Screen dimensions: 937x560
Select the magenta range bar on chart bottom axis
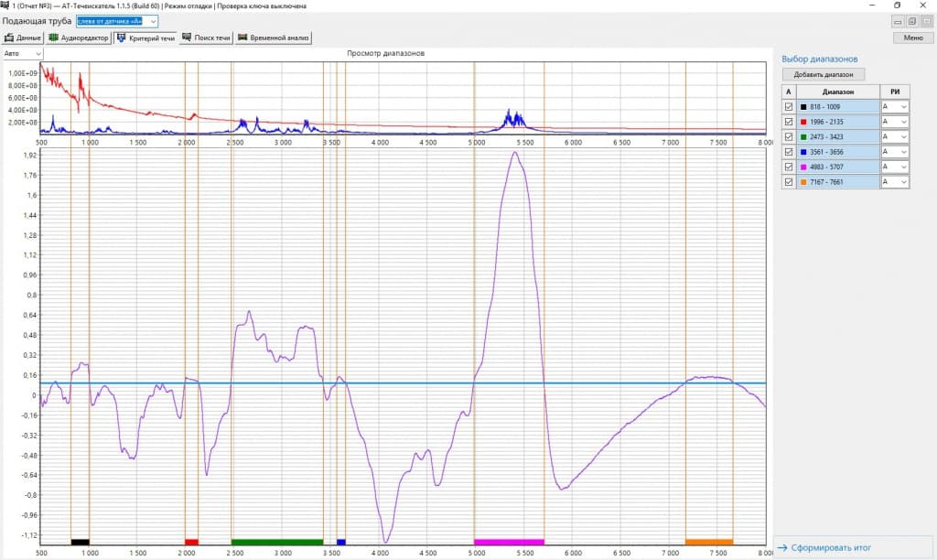509,542
